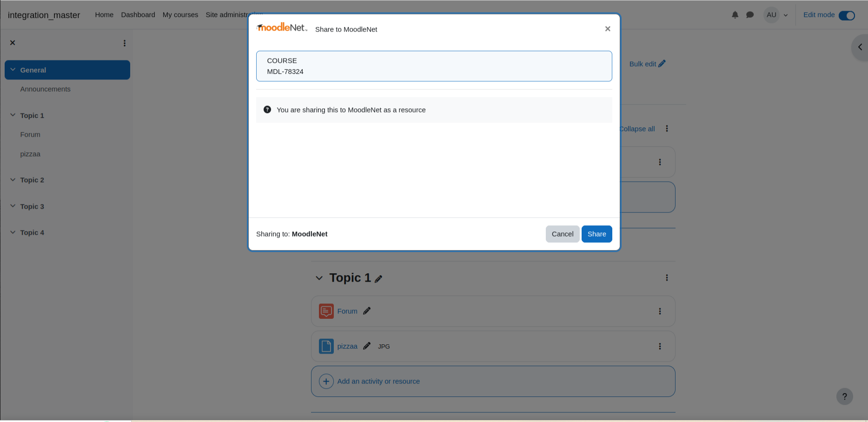Click the pizzaa file icon
Viewport: 868px width, 422px height.
click(326, 346)
